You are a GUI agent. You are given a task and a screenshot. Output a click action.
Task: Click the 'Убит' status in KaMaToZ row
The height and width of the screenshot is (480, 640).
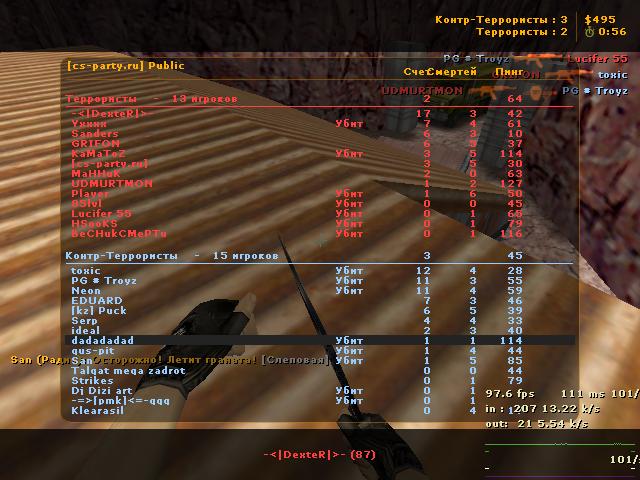click(349, 154)
